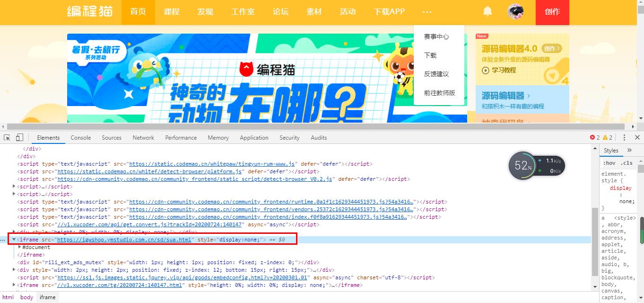Open 发现 in navigation bar
This screenshot has width=644, height=303.
pyautogui.click(x=205, y=12)
